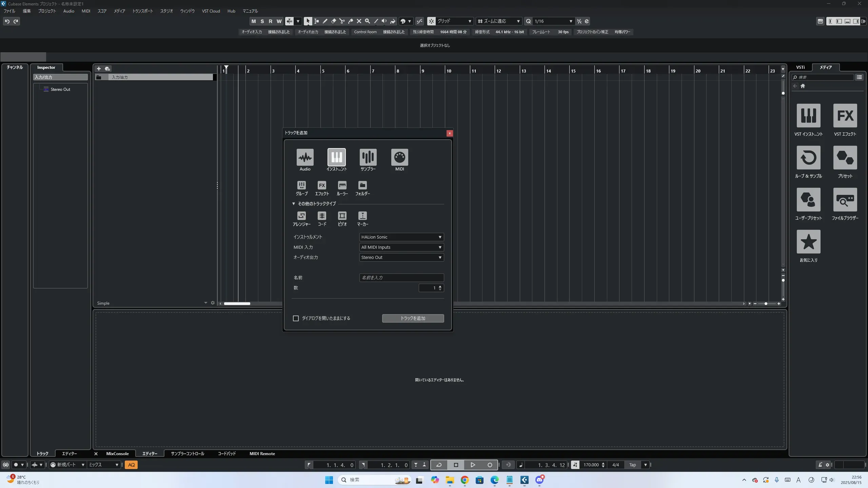Screen dimensions: 868x488
Task: Check keep dialog open checkbox
Action: coord(296,318)
